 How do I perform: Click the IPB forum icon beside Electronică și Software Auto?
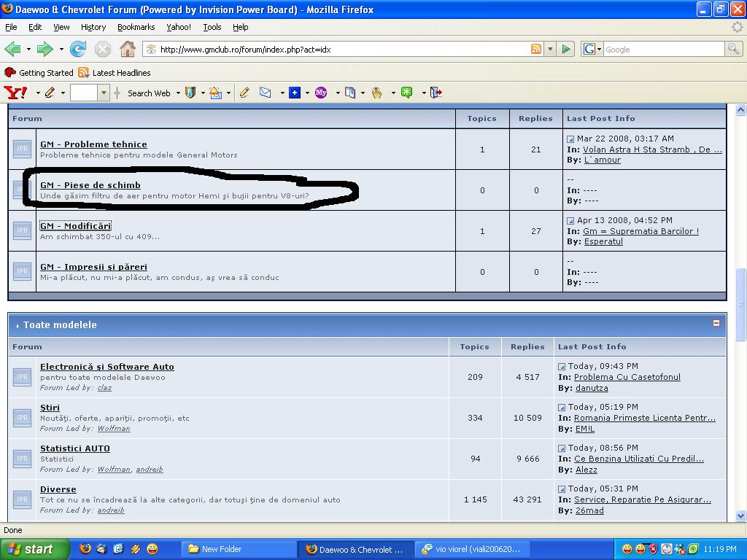(22, 377)
